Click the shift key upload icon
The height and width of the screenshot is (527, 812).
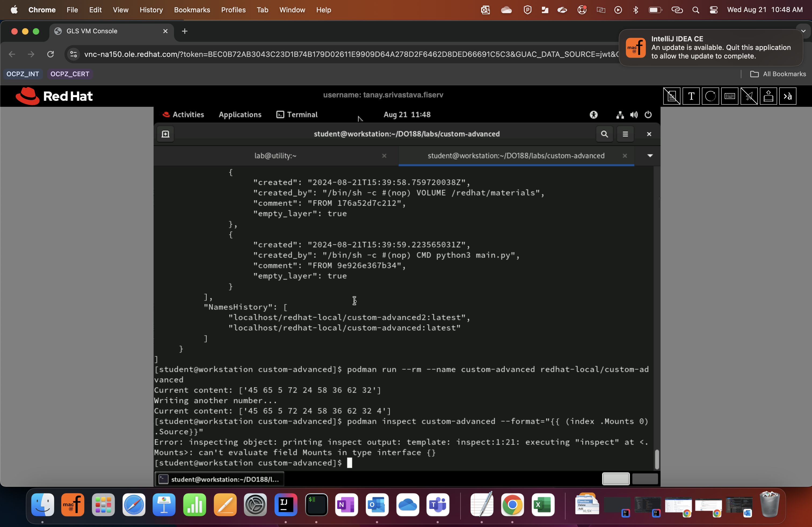pyautogui.click(x=768, y=97)
